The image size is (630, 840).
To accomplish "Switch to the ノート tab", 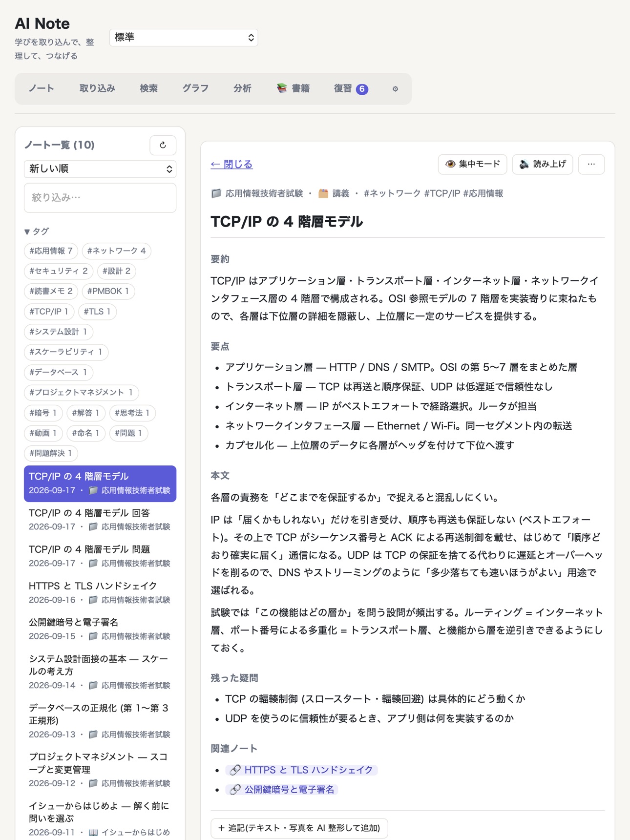I will click(x=42, y=89).
